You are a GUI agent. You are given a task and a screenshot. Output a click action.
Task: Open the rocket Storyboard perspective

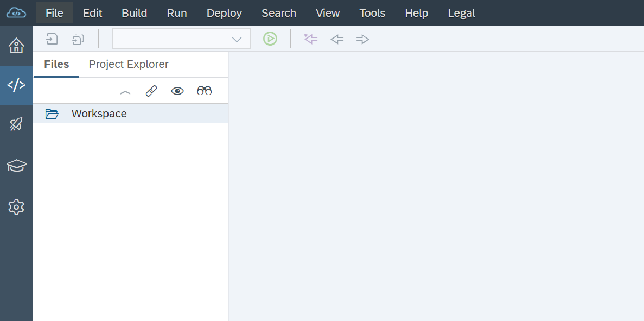click(16, 124)
